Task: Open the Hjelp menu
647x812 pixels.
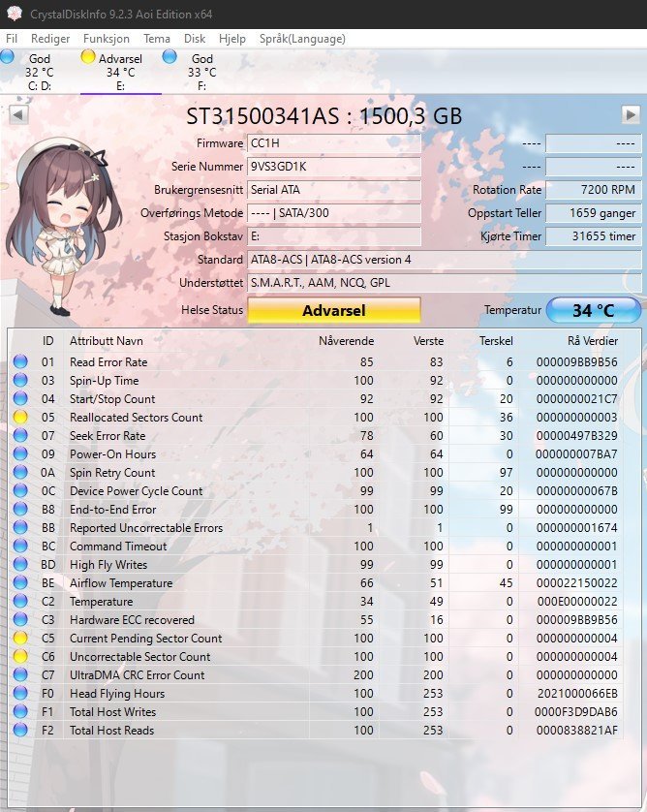Action: [232, 39]
